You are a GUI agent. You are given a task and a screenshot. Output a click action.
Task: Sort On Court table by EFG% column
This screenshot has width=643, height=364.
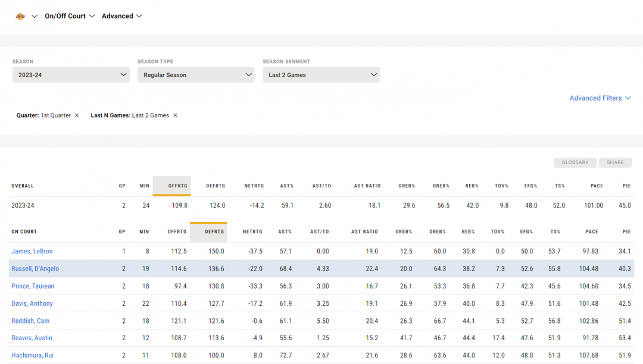point(526,232)
